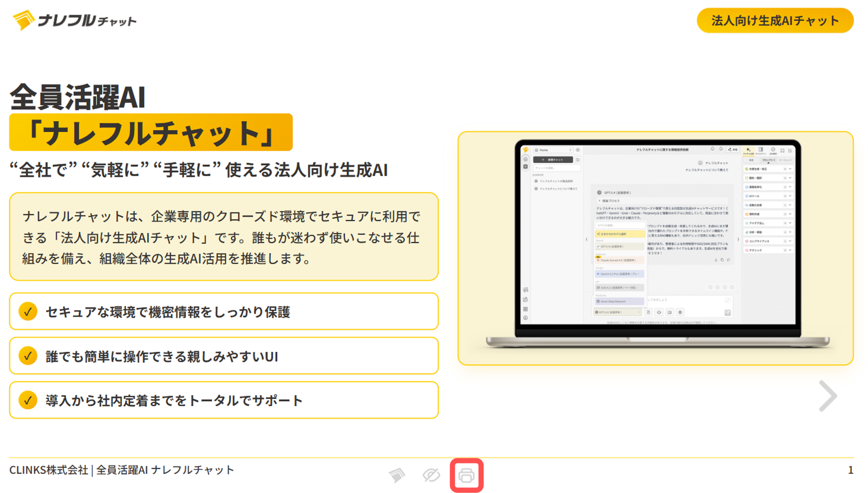868x493 pixels.
Task: Click the ナレフルチャット logo at top left
Action: pos(74,20)
